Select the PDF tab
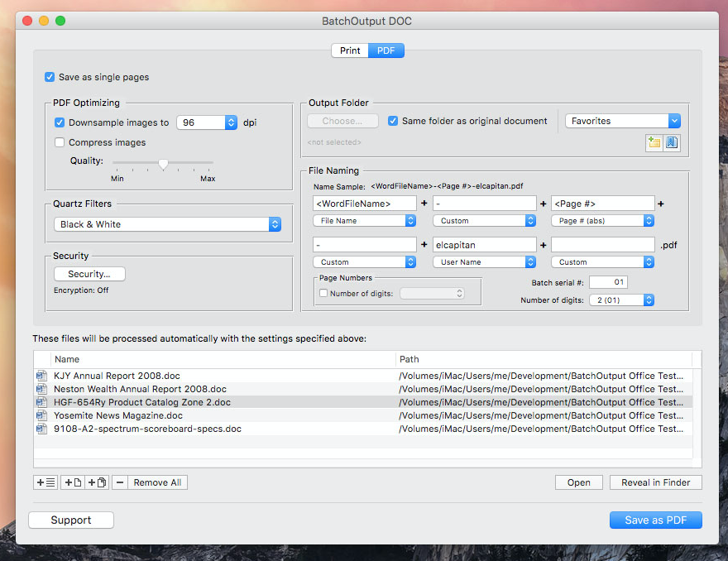 (x=386, y=50)
